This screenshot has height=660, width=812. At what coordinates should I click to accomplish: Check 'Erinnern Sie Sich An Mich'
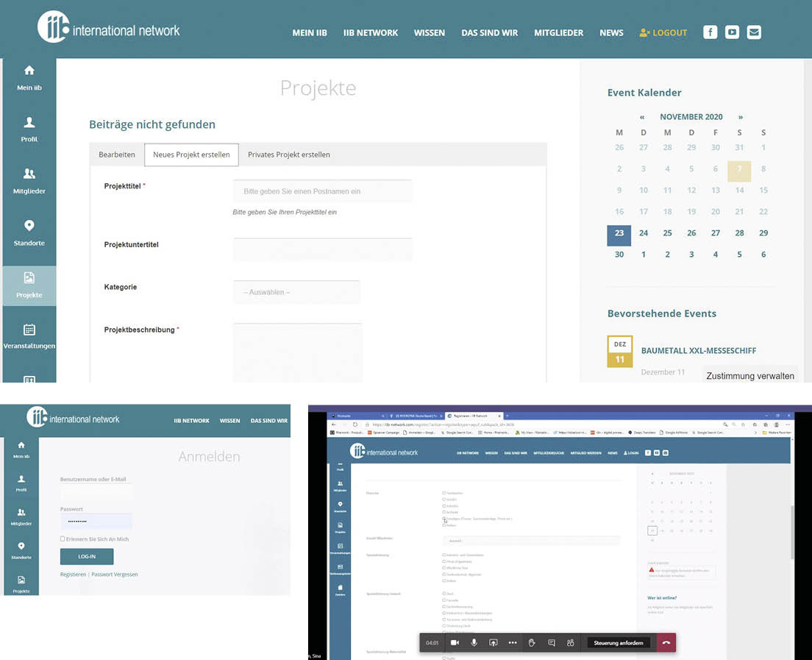[63, 539]
